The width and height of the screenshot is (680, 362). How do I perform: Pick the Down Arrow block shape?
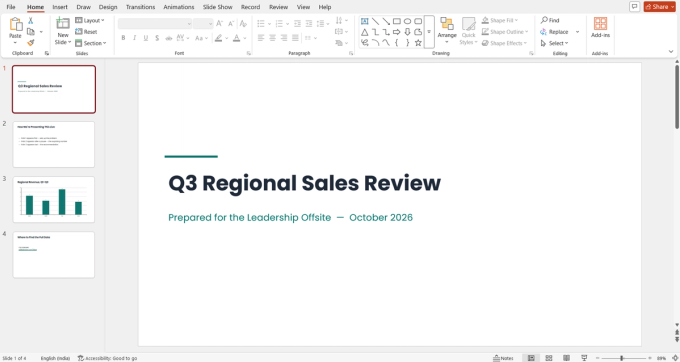(x=407, y=32)
